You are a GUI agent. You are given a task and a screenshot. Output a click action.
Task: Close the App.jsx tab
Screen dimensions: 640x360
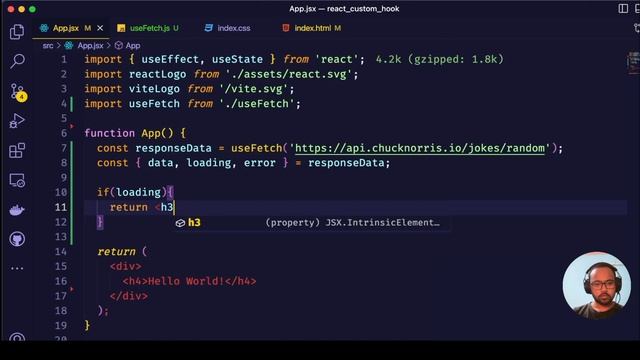coord(100,28)
